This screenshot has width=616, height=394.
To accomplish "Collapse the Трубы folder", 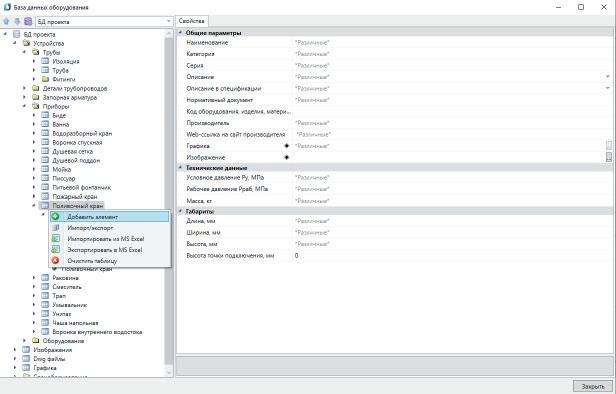I will (24, 52).
